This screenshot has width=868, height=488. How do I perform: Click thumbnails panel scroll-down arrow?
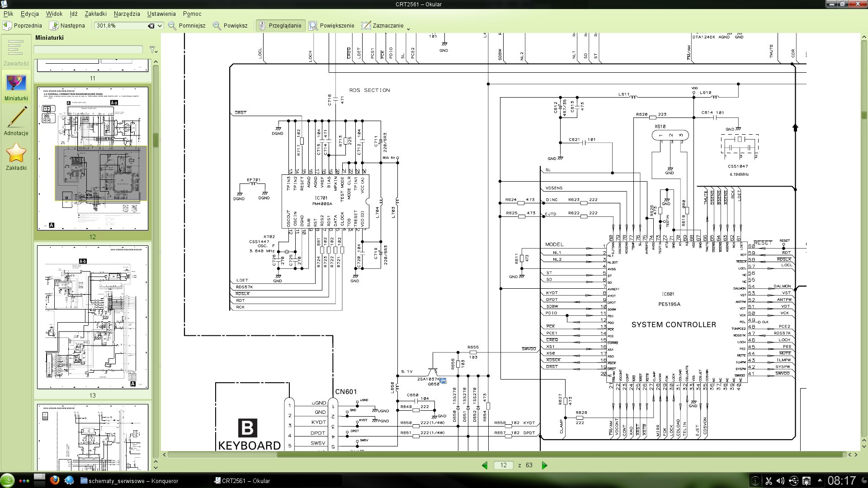[156, 468]
